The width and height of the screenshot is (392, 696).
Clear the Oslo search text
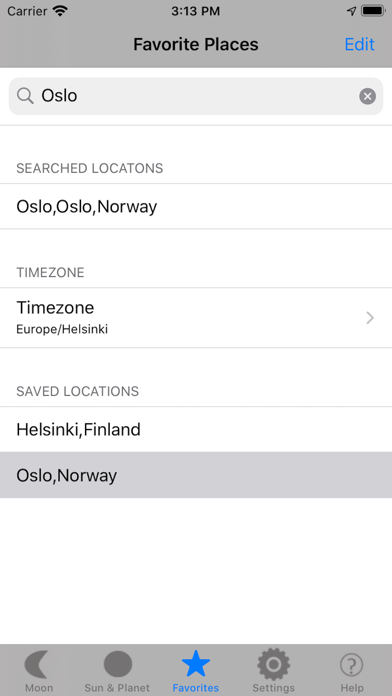point(368,96)
